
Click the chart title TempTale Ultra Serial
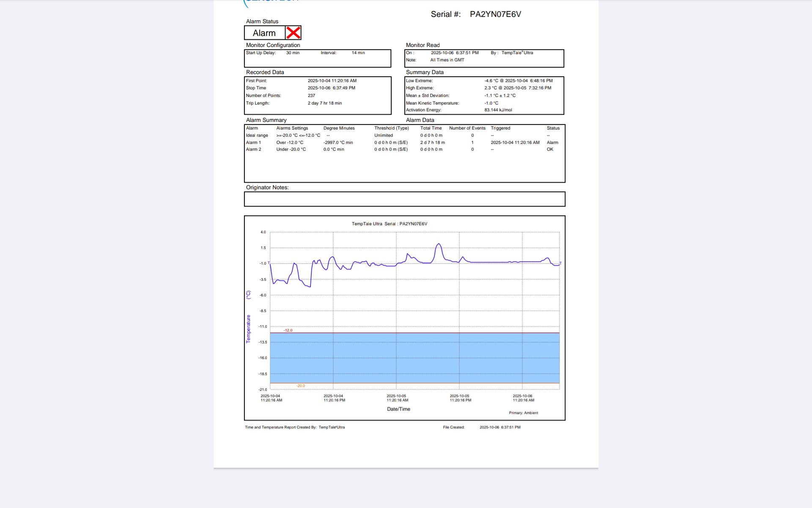click(389, 224)
